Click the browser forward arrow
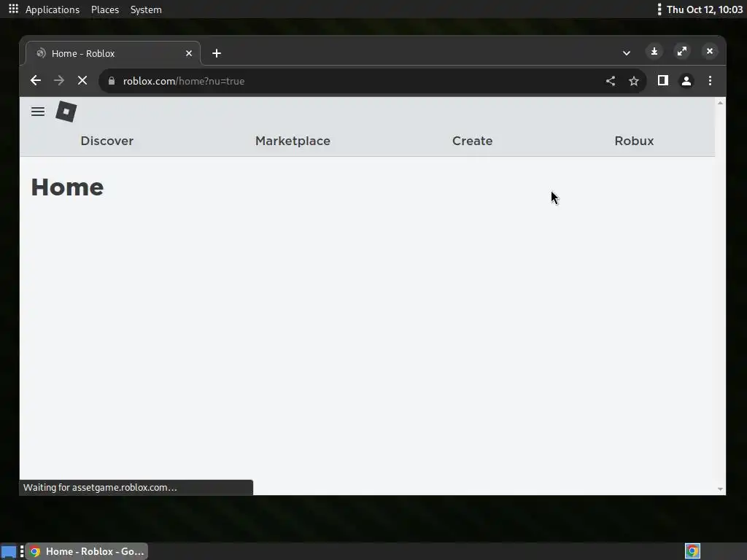Image resolution: width=747 pixels, height=560 pixels. (x=59, y=80)
